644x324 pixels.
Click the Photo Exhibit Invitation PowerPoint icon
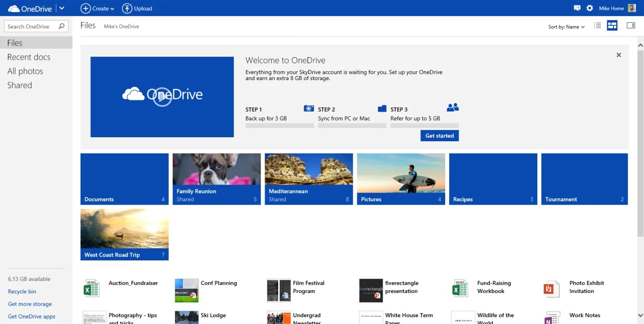click(551, 288)
